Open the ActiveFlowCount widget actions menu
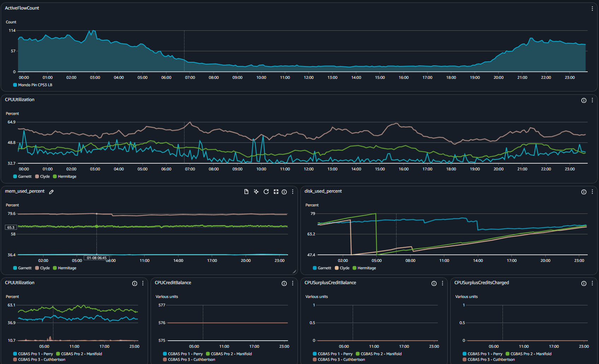The width and height of the screenshot is (599, 364). (x=592, y=8)
